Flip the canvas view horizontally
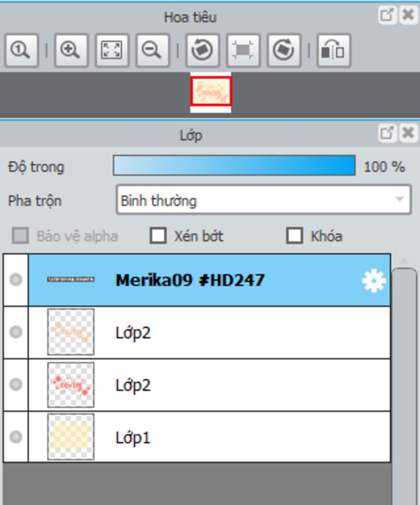This screenshot has height=505, width=420. [333, 50]
